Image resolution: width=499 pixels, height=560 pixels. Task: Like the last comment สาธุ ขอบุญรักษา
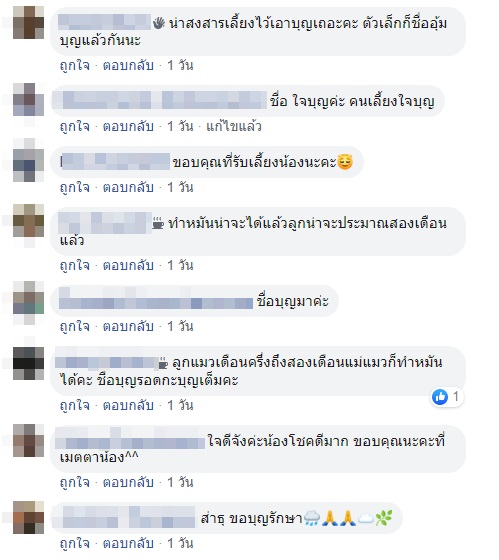(75, 544)
